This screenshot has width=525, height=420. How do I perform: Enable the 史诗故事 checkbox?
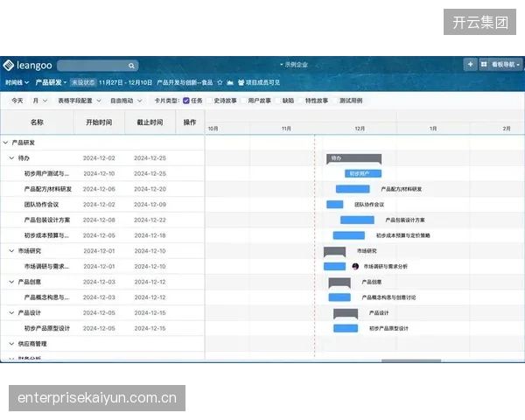pos(209,101)
